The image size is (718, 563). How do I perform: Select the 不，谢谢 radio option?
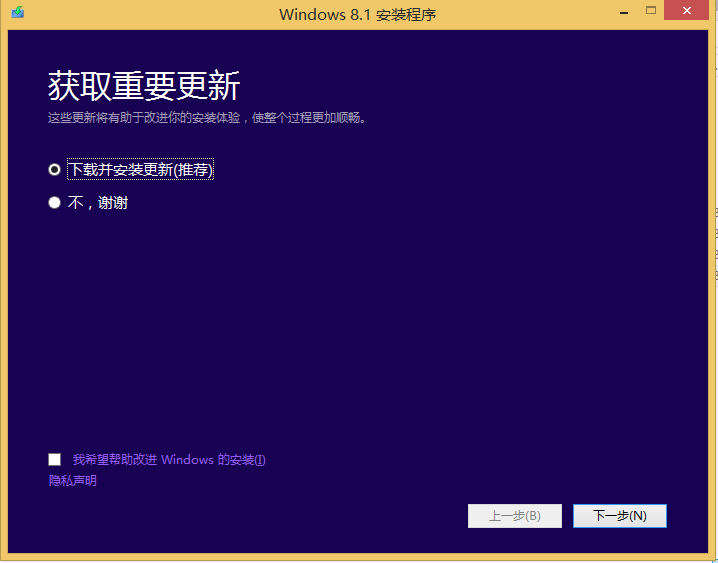coord(54,202)
